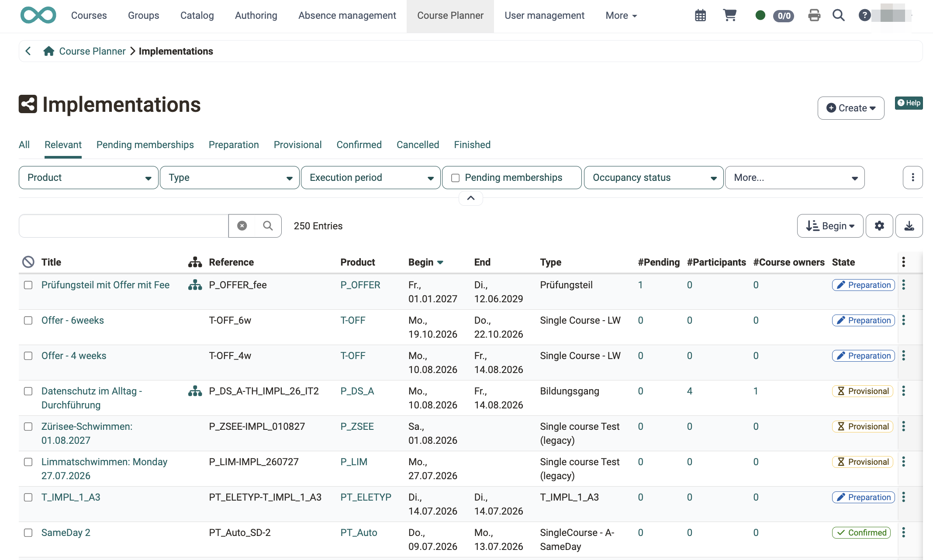Screen dimensions: 933x560
Task: Switch to the Preparation tab
Action: 234,145
